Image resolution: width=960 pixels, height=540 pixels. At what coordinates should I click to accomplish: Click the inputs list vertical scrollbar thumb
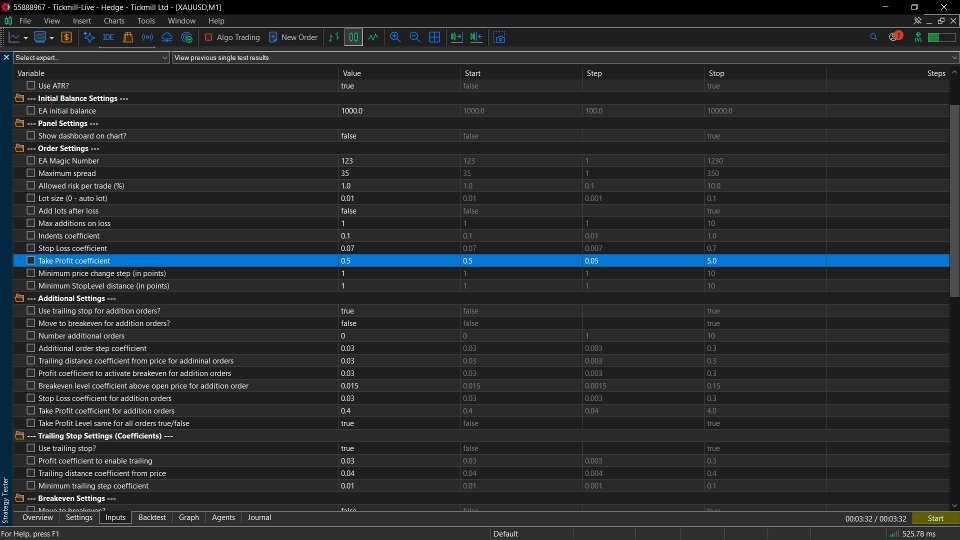[954, 200]
